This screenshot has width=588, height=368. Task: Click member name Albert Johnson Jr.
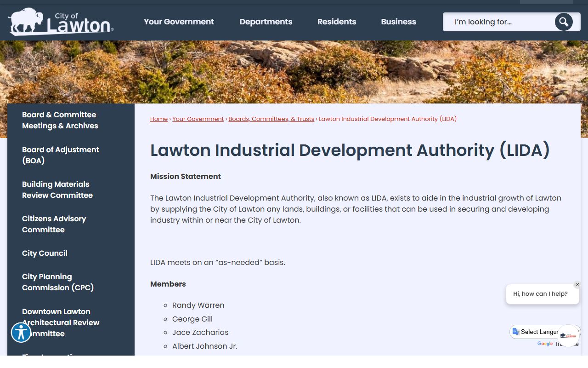point(205,346)
